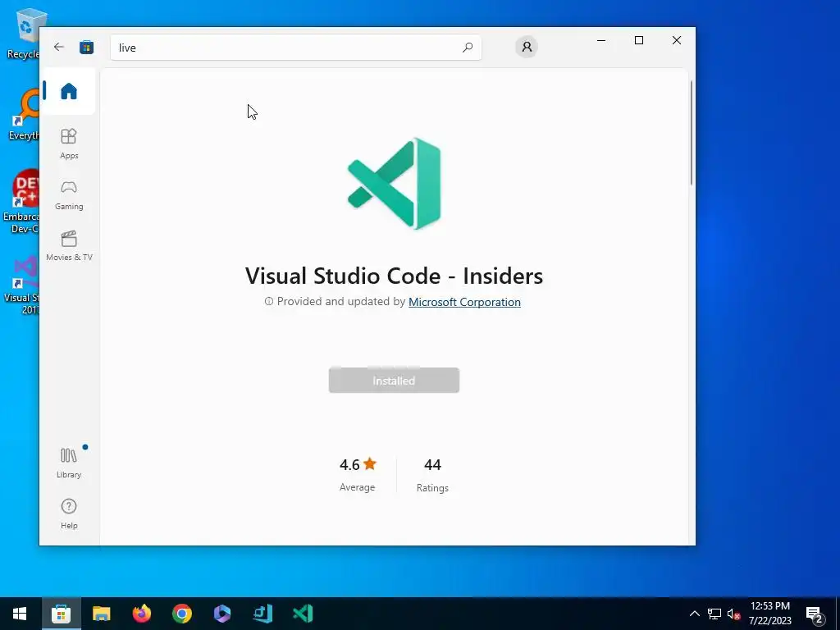
Task: Open the notification center icon
Action: click(x=815, y=614)
